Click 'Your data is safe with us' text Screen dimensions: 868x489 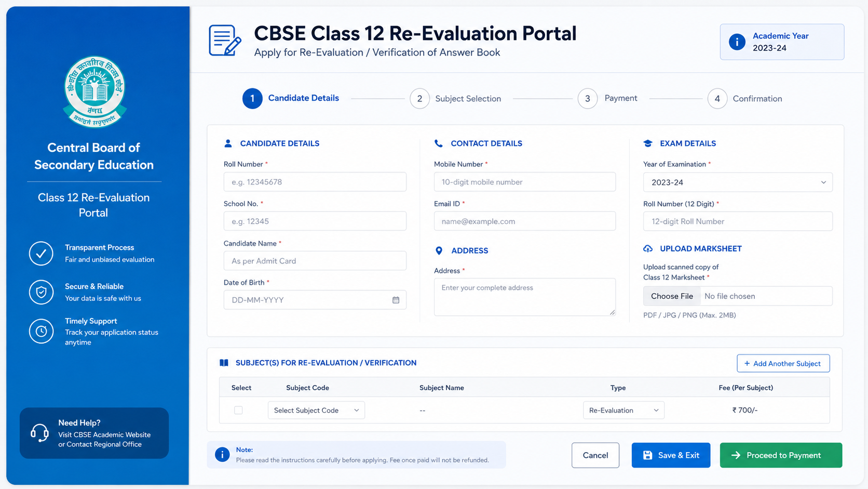(103, 298)
